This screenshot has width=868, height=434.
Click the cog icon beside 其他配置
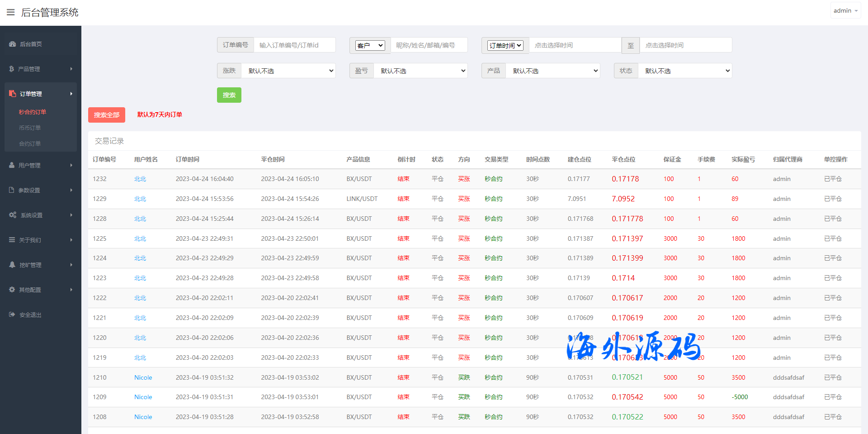pyautogui.click(x=12, y=290)
